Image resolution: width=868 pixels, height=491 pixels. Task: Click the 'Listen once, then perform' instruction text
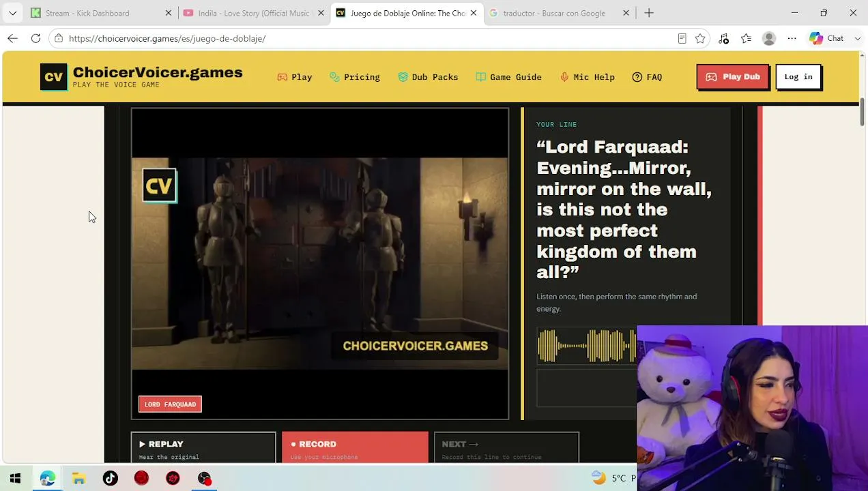[617, 302]
